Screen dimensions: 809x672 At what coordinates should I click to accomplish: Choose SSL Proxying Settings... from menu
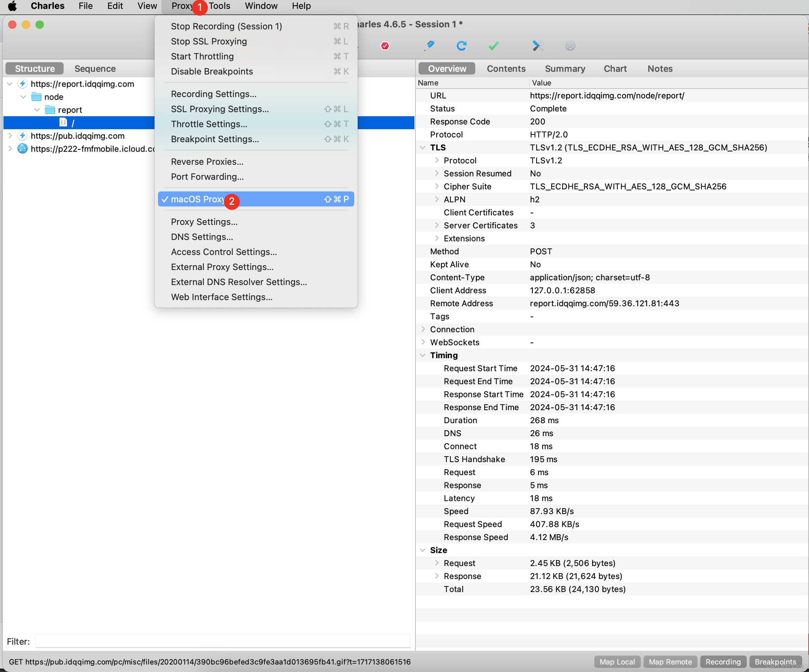click(220, 109)
